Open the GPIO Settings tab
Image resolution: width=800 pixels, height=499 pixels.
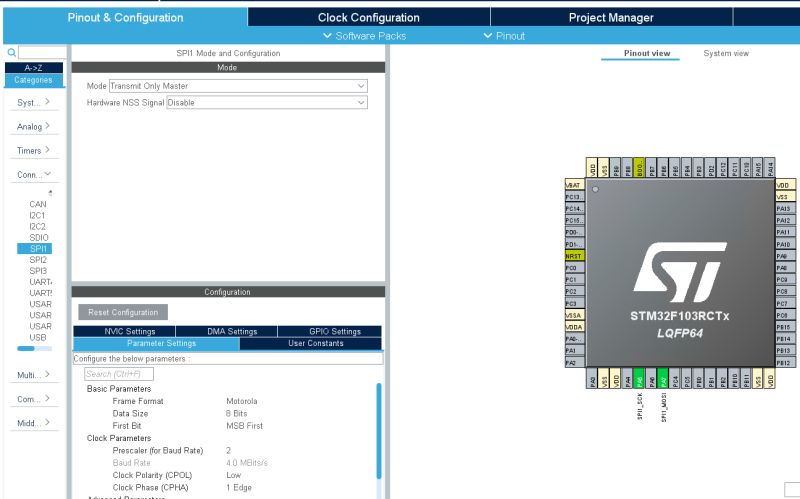(x=330, y=331)
